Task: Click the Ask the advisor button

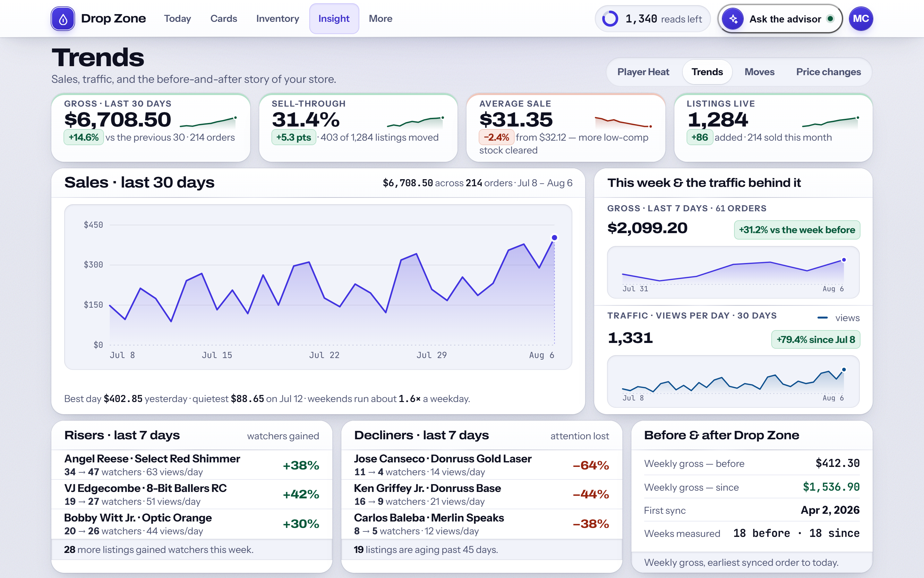Action: (x=779, y=19)
